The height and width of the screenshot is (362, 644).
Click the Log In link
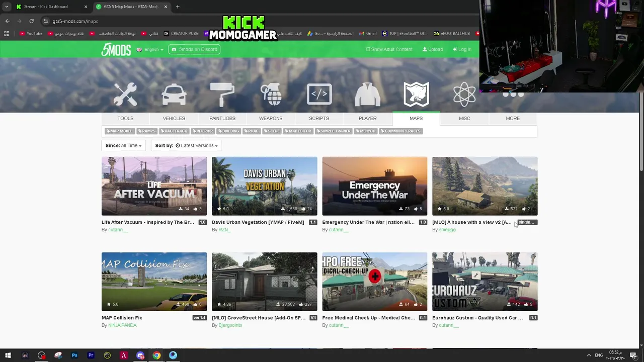(462, 49)
